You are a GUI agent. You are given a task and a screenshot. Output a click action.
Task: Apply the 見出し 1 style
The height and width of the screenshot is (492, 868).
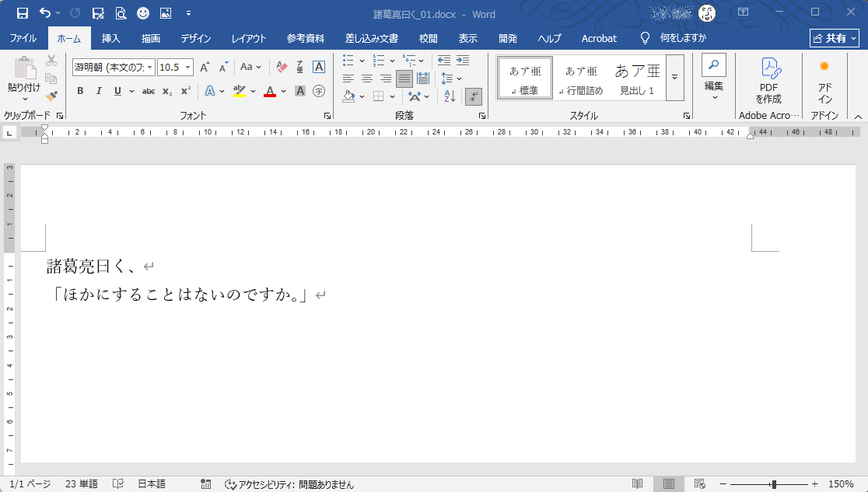pos(637,78)
